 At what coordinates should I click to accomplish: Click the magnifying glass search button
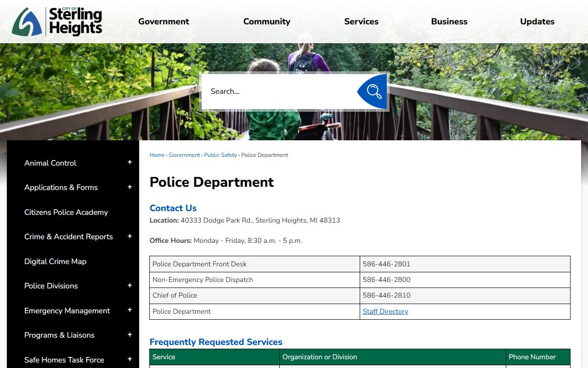pyautogui.click(x=373, y=92)
